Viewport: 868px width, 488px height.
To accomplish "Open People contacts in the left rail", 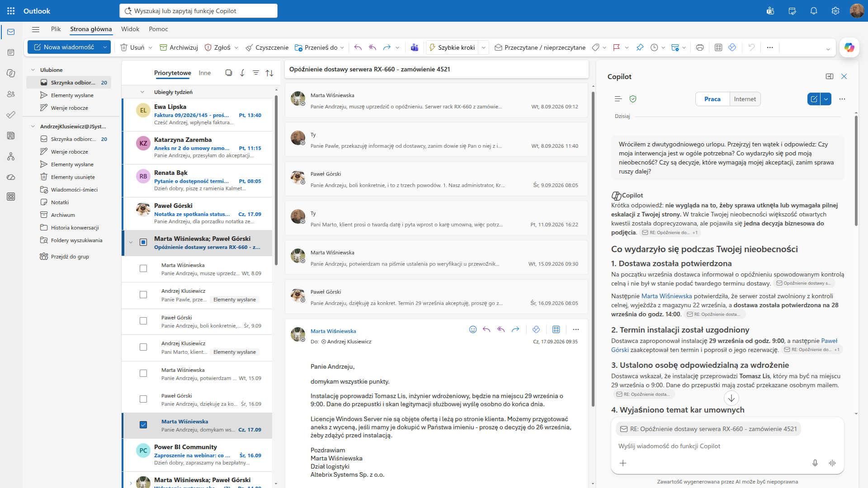I will (x=11, y=94).
